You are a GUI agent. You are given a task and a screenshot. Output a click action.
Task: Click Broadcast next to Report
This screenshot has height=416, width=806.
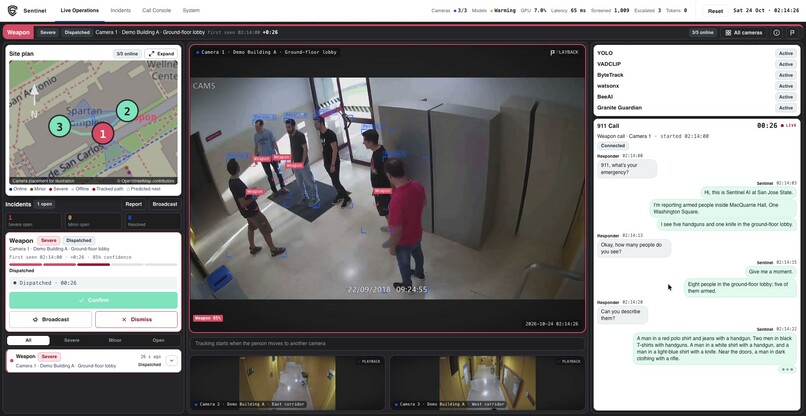165,204
